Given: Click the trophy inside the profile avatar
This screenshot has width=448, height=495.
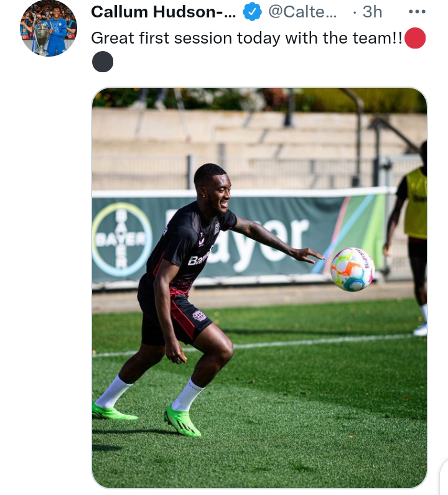Looking at the screenshot, I should pos(42,37).
